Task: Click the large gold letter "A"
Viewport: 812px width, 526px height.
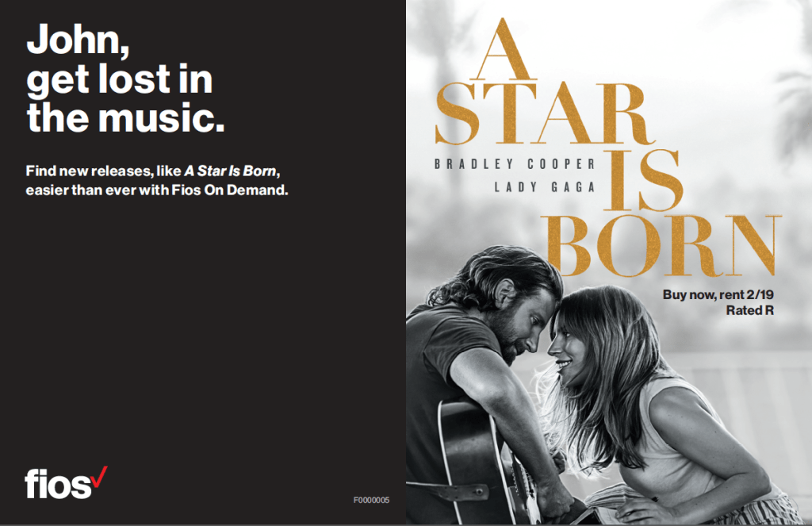Action: 502,50
